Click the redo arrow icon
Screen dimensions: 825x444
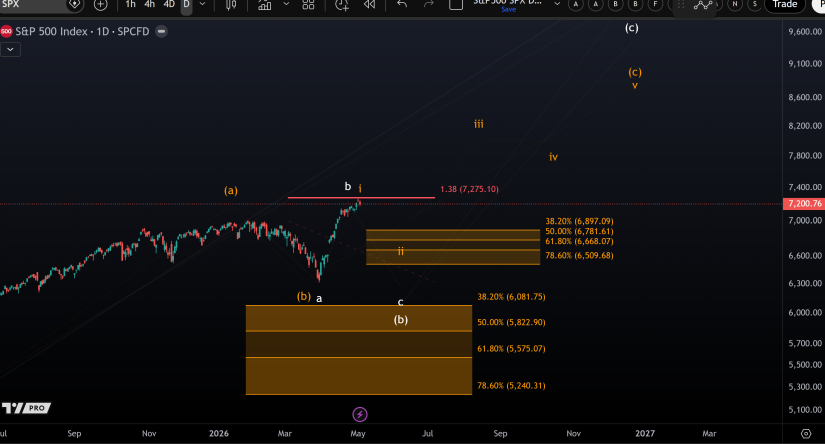point(429,4)
